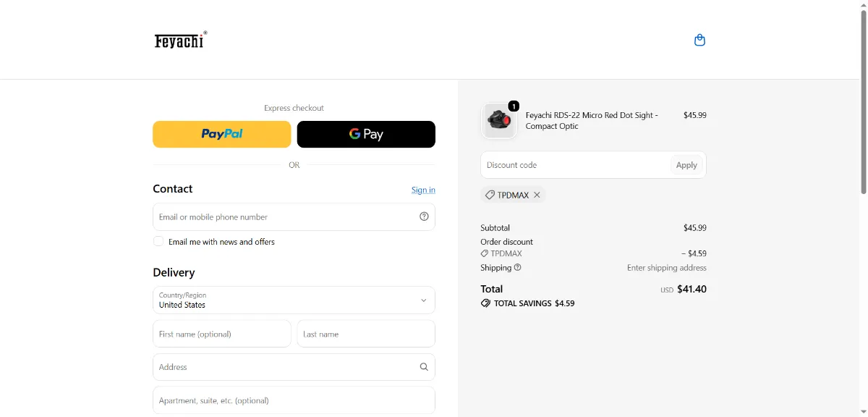
Task: Open the shopping bag cart icon
Action: point(699,40)
